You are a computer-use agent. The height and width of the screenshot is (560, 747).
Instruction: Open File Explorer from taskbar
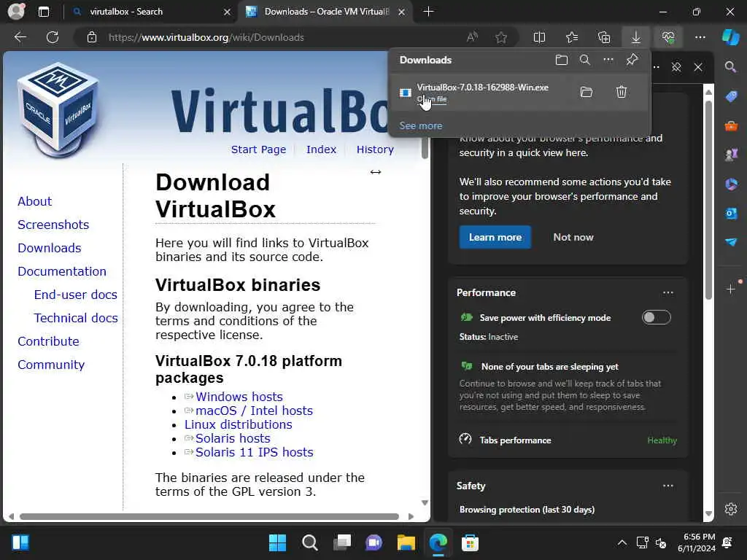406,542
